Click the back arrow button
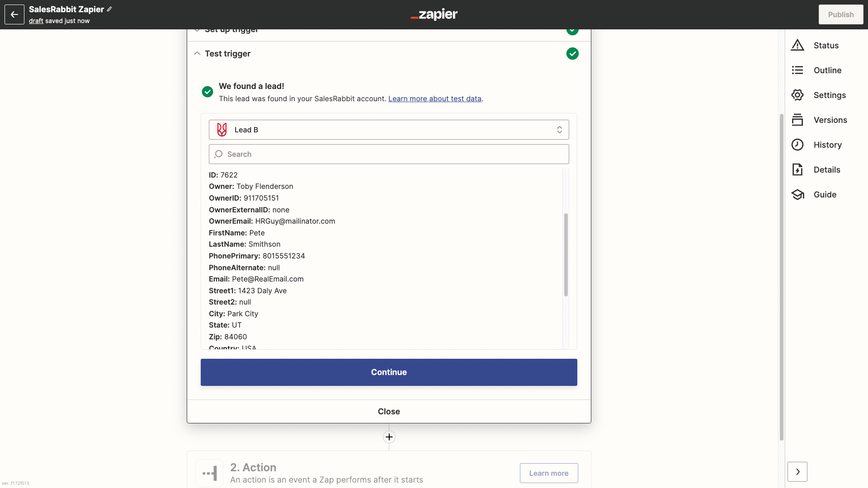Screen dimensions: 868x488 [x=14, y=14]
